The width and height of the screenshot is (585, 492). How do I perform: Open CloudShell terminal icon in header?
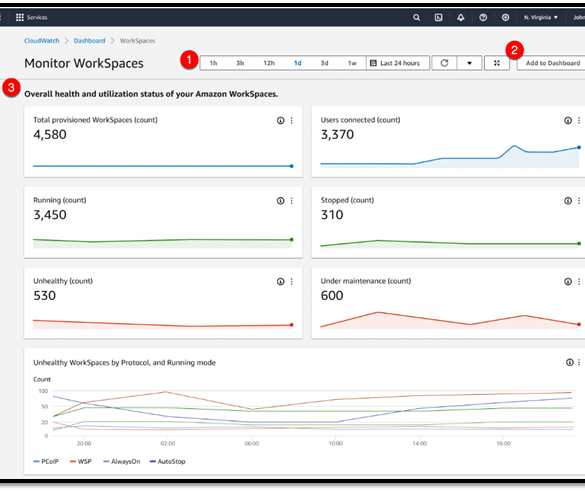click(x=438, y=18)
